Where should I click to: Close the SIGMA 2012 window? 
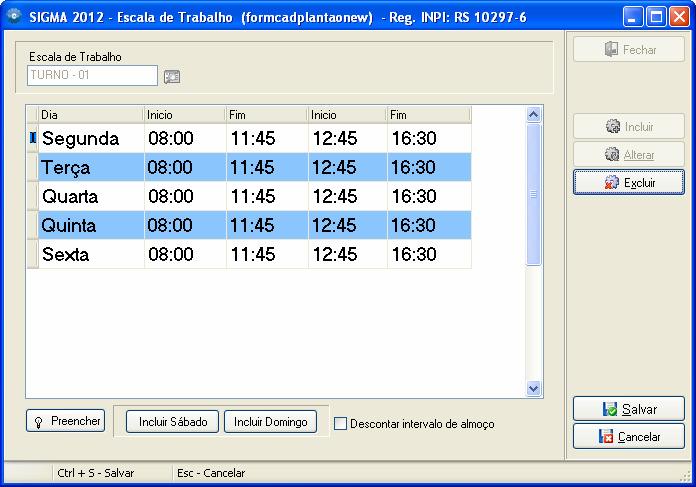(679, 17)
